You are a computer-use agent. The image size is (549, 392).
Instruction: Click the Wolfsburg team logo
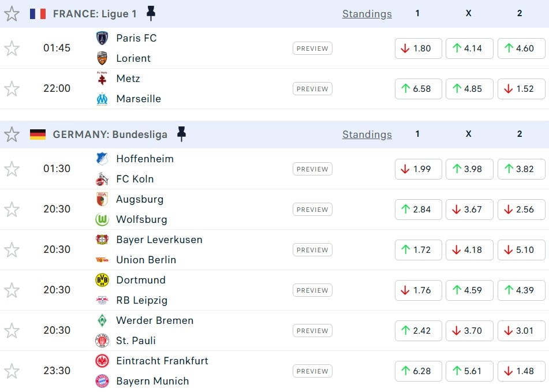102,219
